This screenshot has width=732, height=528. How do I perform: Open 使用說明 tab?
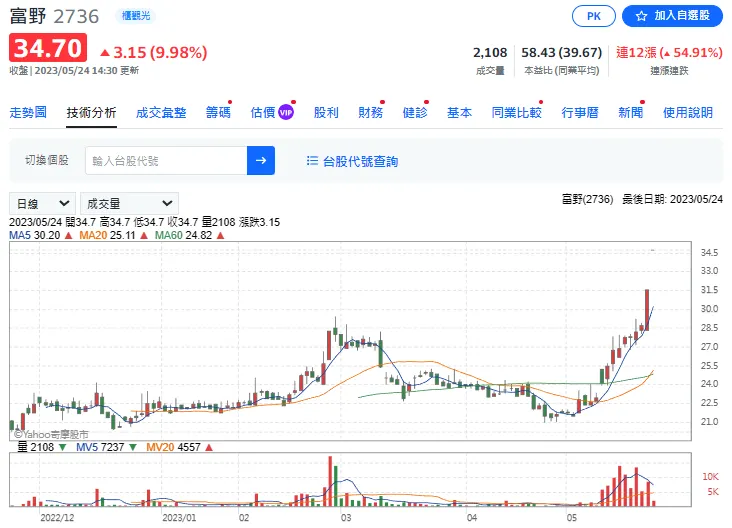tap(688, 113)
